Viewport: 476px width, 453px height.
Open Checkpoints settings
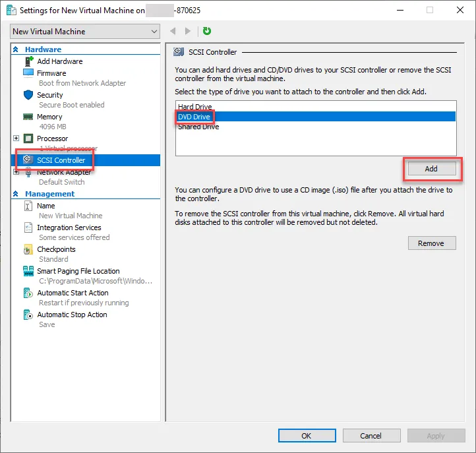point(56,249)
